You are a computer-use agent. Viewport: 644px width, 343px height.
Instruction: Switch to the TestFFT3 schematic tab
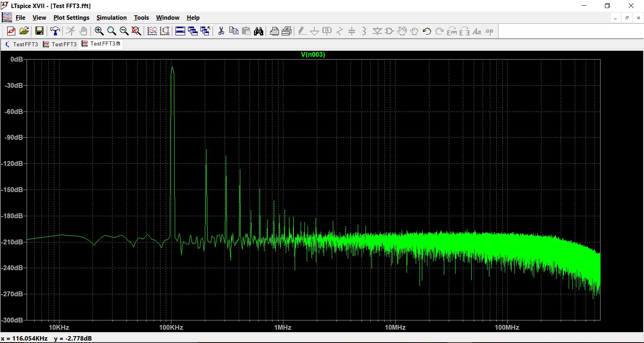pyautogui.click(x=21, y=44)
